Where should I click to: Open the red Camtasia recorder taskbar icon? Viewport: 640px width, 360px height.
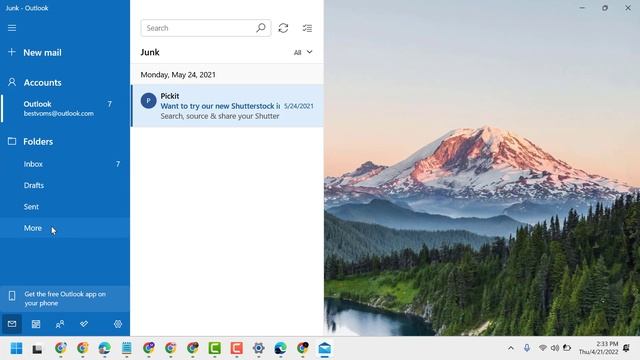(236, 348)
